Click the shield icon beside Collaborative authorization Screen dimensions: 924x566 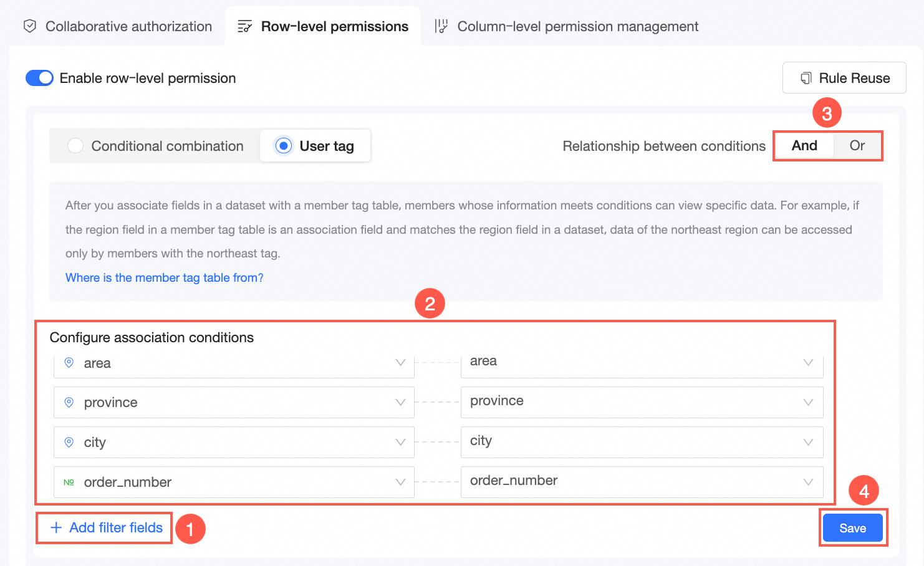29,26
